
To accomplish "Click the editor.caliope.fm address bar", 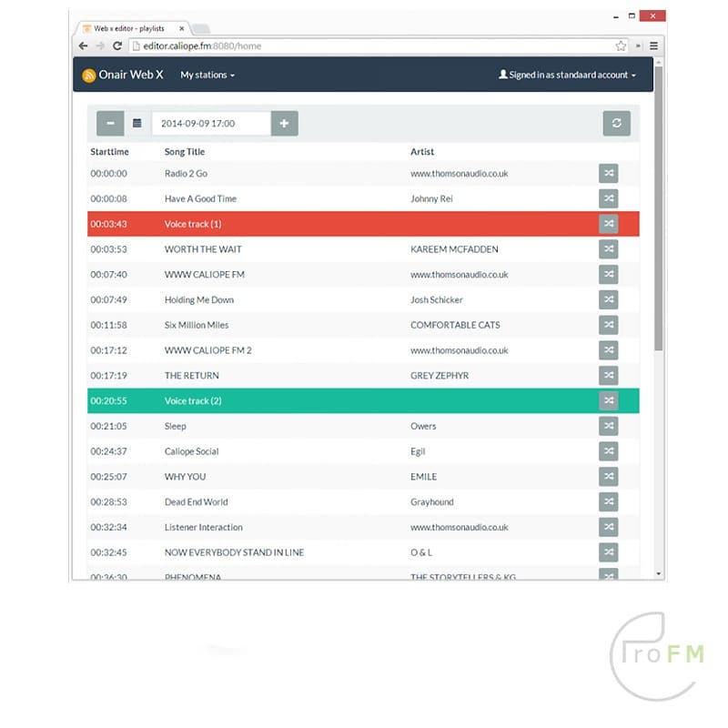I will 364,45.
